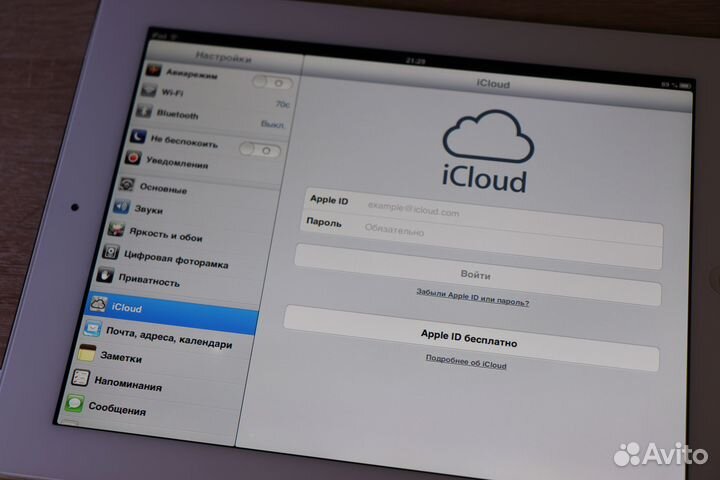Open the Подробнее об iCloud link
Viewport: 720px width, 480px height.
click(466, 361)
